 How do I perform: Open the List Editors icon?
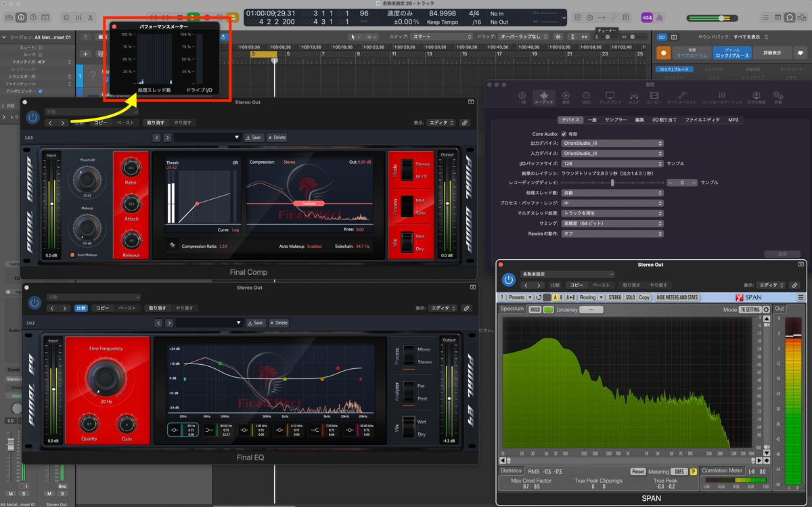[x=764, y=17]
